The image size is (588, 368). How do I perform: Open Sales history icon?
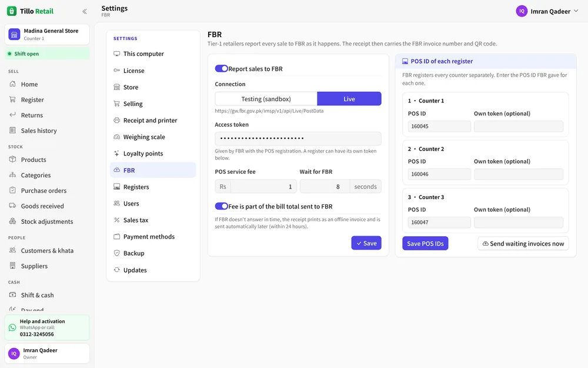tap(13, 130)
